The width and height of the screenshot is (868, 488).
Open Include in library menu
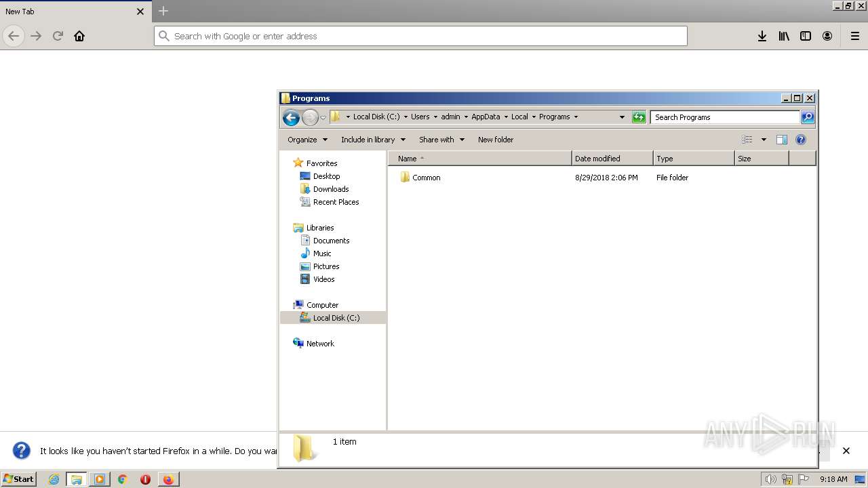click(x=373, y=140)
